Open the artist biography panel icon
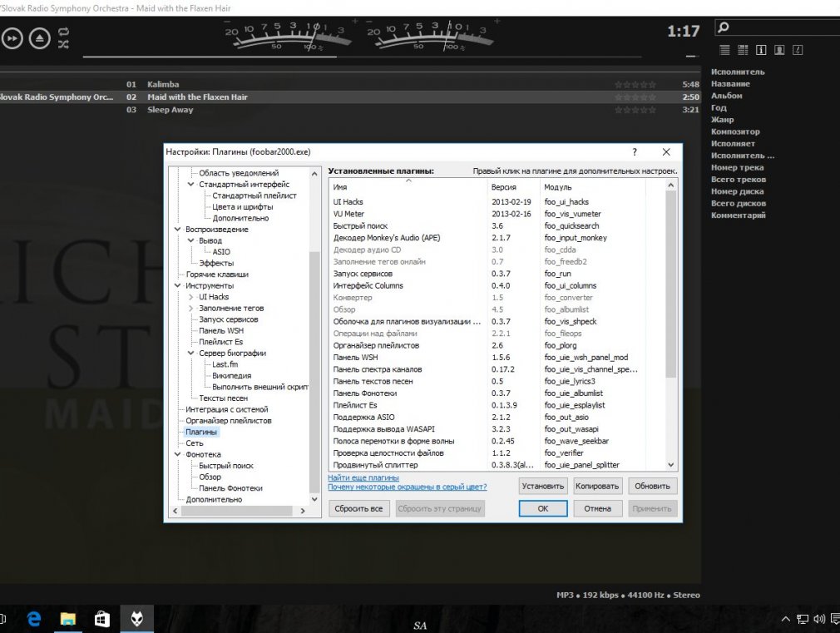This screenshot has height=633, width=840. tap(779, 50)
